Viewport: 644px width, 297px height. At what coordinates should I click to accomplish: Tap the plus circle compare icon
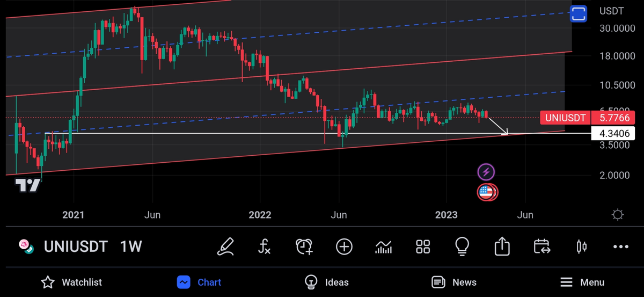coord(344,247)
